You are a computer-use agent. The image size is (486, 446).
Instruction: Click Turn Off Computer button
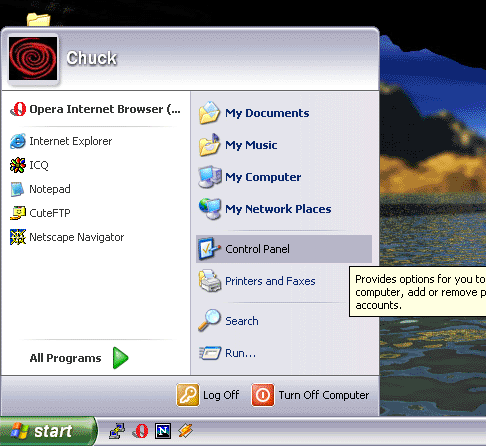(310, 395)
